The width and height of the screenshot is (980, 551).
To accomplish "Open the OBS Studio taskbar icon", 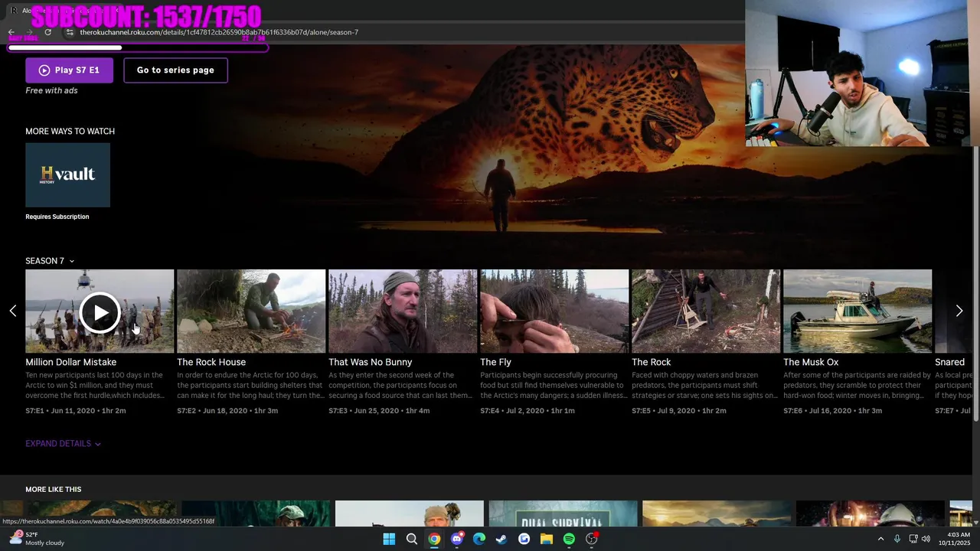I will coord(592,539).
